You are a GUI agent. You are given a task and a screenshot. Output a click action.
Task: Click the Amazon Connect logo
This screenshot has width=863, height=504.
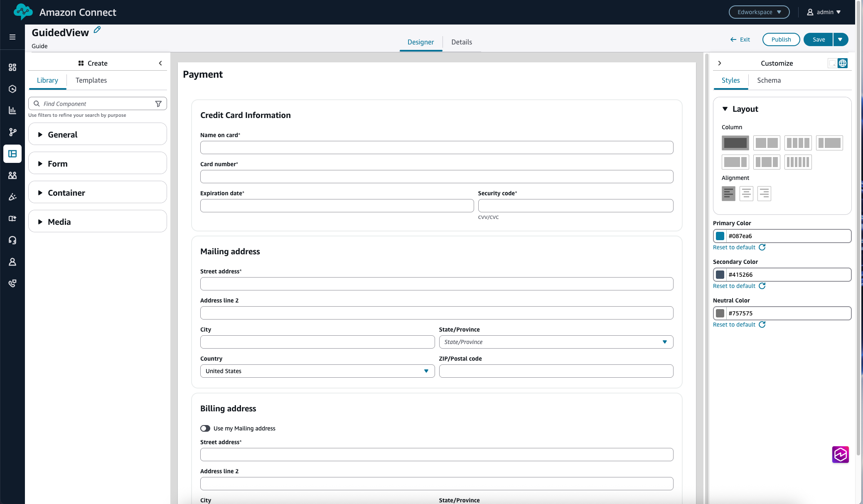pyautogui.click(x=23, y=12)
